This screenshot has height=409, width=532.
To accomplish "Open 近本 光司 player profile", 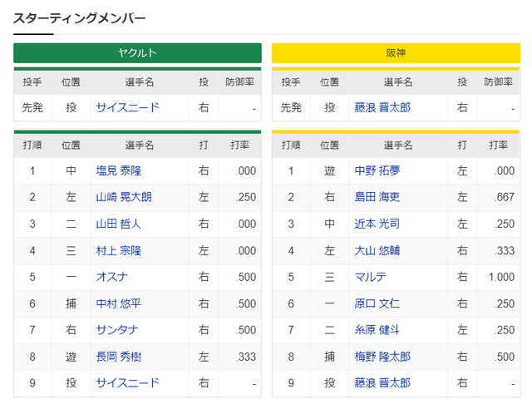I will pyautogui.click(x=377, y=224).
